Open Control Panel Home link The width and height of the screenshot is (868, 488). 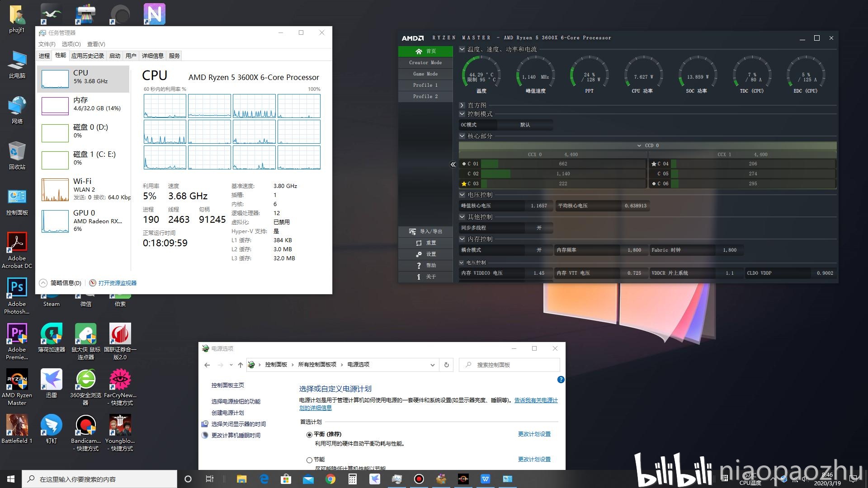[x=227, y=385]
